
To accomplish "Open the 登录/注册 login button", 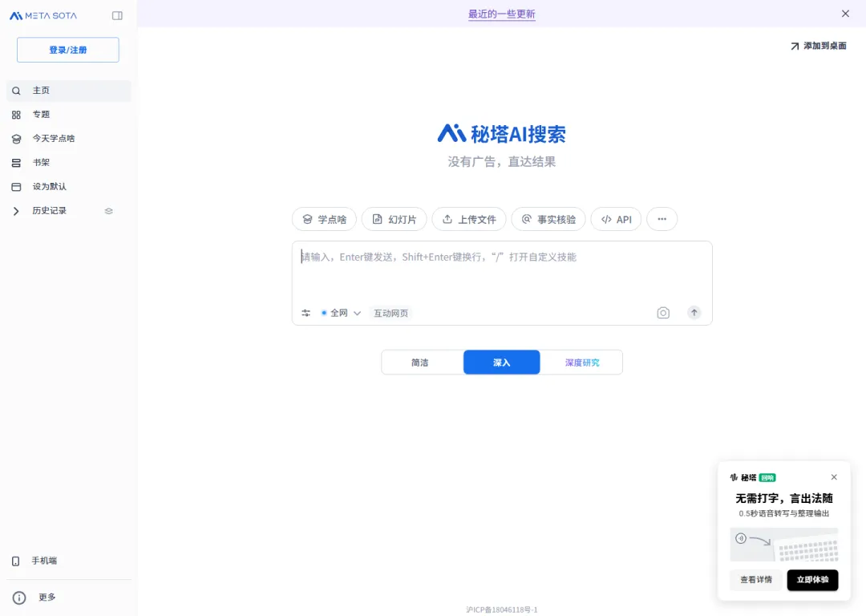I will [68, 50].
